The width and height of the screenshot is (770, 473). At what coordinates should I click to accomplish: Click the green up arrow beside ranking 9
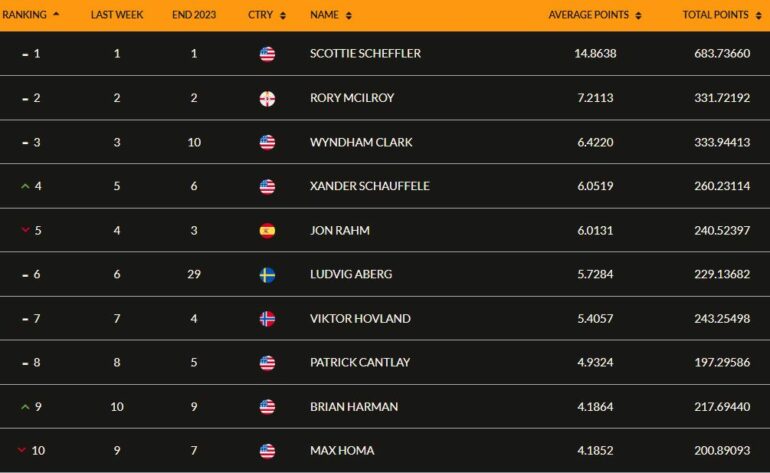pos(25,407)
